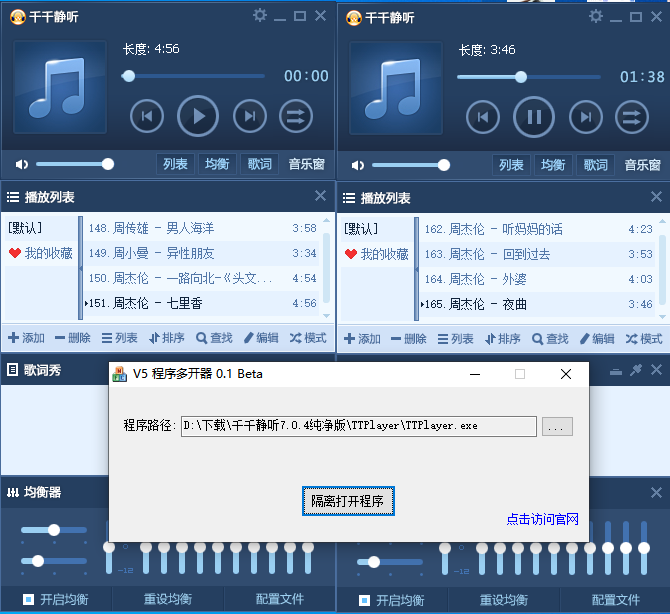Open 配置文件 in left equalizer
This screenshot has height=614, width=670.
[x=279, y=599]
